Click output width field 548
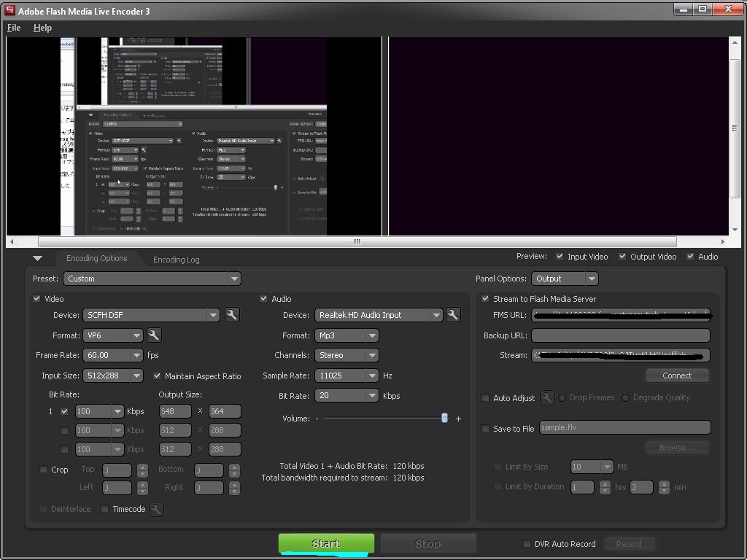 click(175, 411)
